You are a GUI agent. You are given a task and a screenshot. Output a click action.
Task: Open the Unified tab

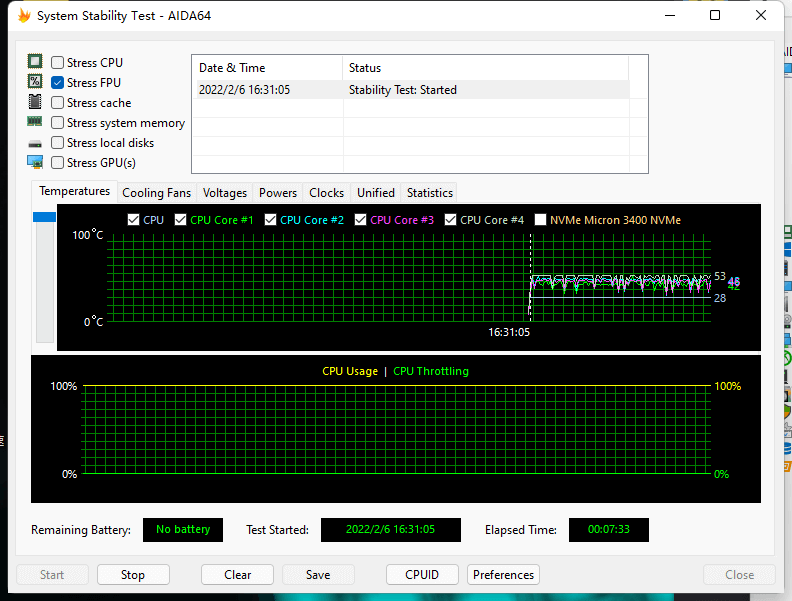point(376,193)
